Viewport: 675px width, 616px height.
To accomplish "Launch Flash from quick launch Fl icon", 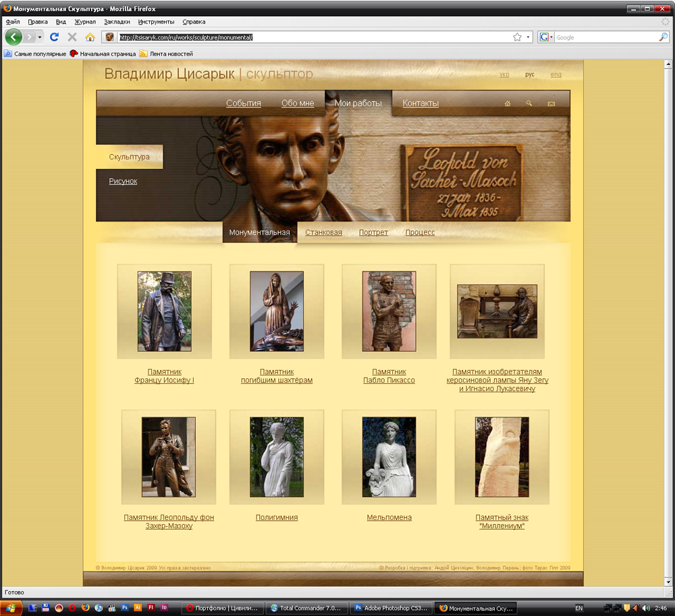I will (x=151, y=608).
